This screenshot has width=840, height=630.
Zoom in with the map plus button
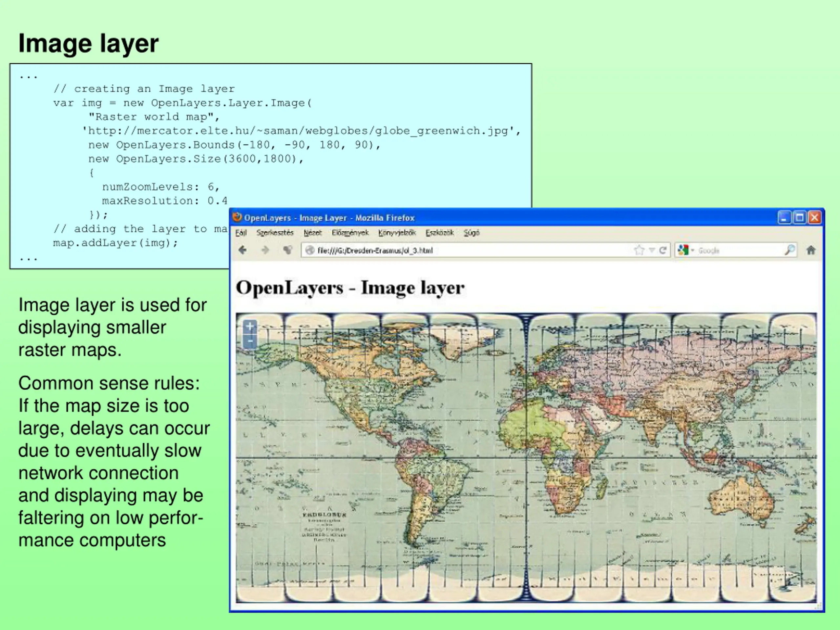point(250,326)
